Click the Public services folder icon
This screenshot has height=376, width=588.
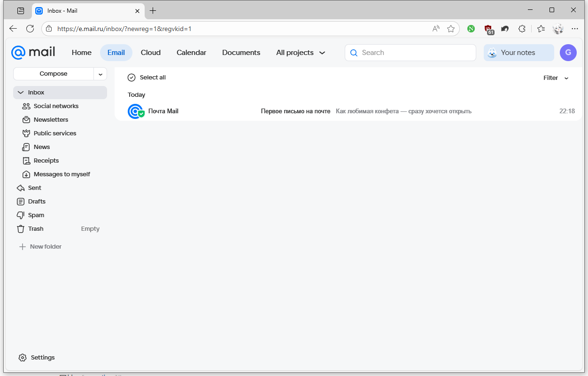coord(26,133)
